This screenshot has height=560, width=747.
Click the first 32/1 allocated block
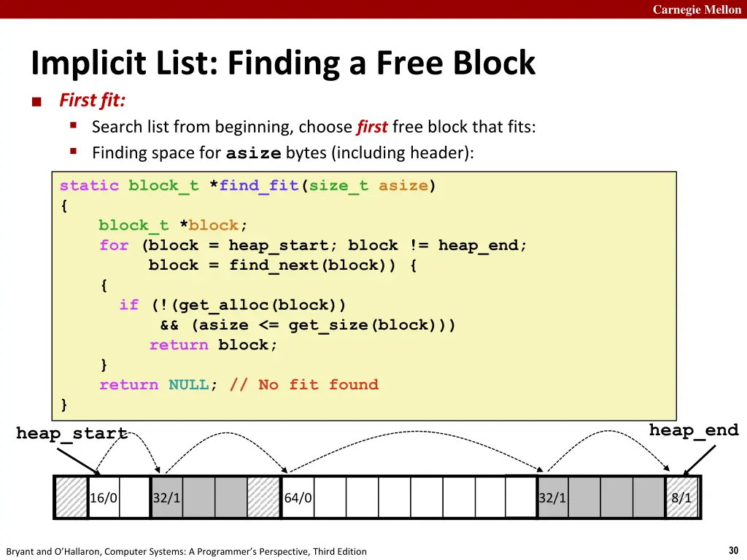199,497
